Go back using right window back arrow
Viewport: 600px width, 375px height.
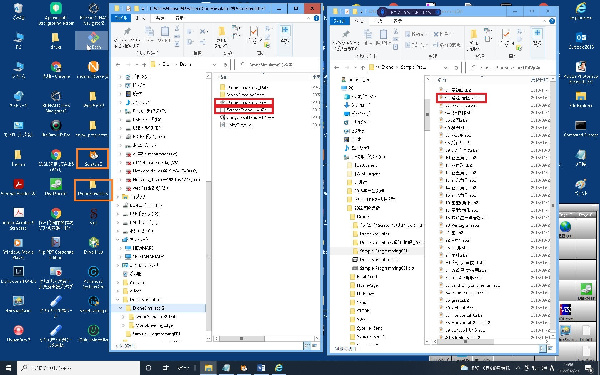tap(336, 68)
